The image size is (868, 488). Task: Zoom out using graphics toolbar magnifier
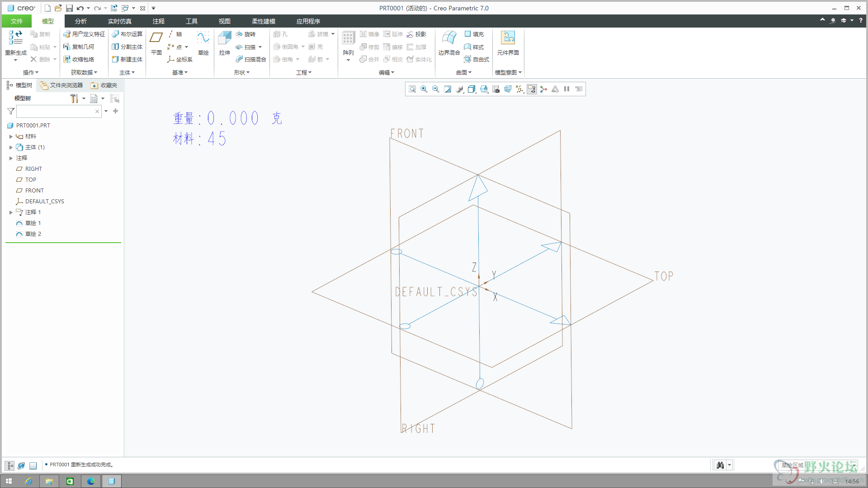(436, 89)
